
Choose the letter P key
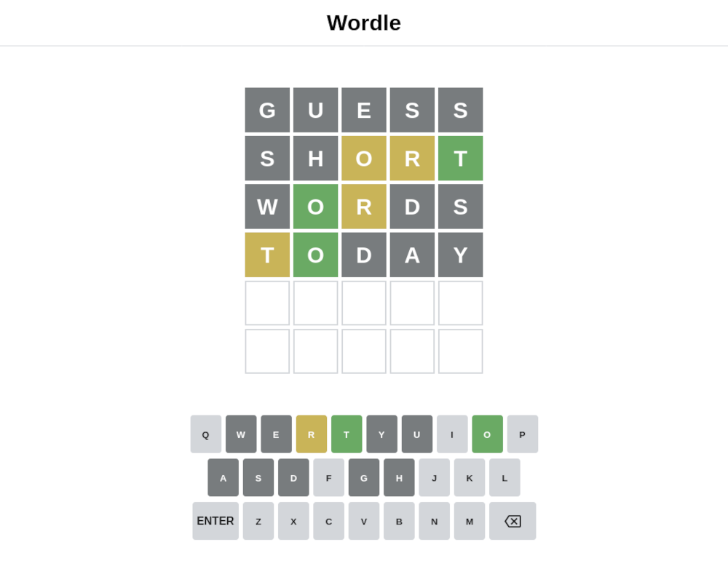tap(522, 434)
